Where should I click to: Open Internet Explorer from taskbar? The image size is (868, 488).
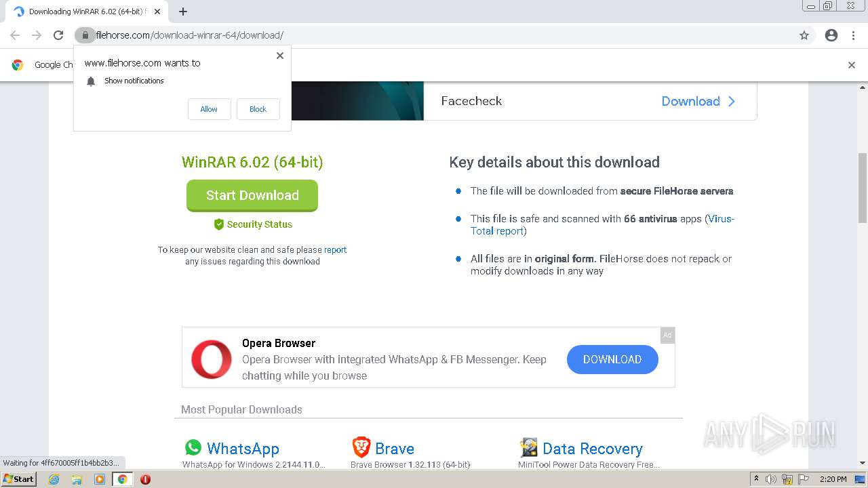(x=54, y=479)
